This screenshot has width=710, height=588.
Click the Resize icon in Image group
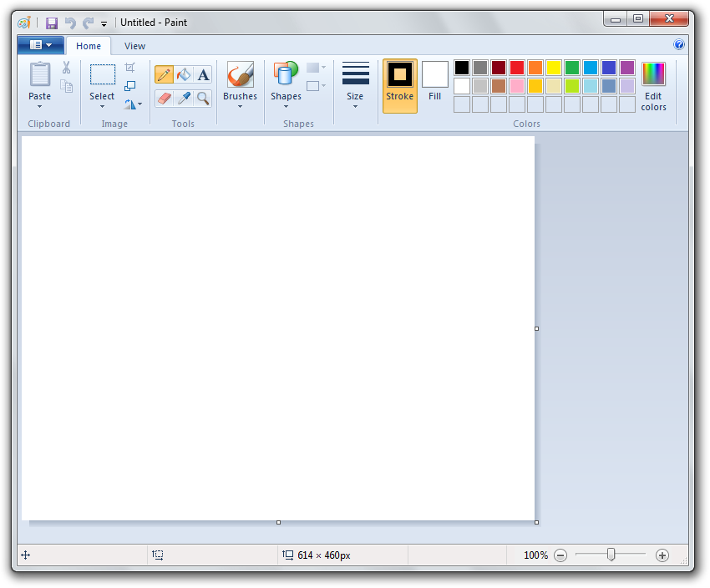pos(130,86)
